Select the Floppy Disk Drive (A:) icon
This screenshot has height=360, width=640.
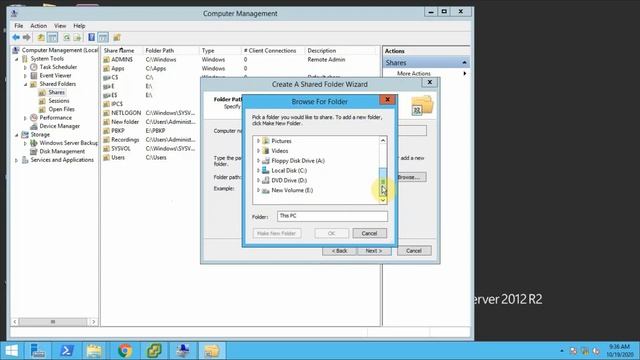[266, 161]
